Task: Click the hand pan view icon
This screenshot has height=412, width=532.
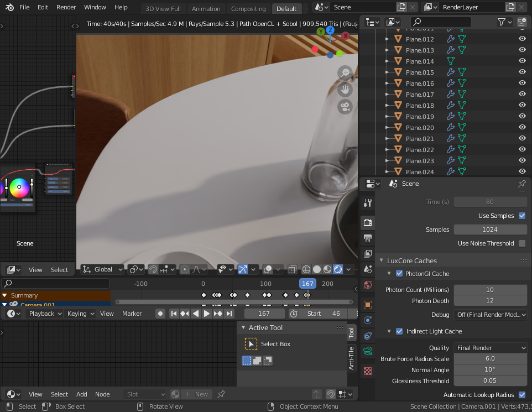Action: pos(345,89)
